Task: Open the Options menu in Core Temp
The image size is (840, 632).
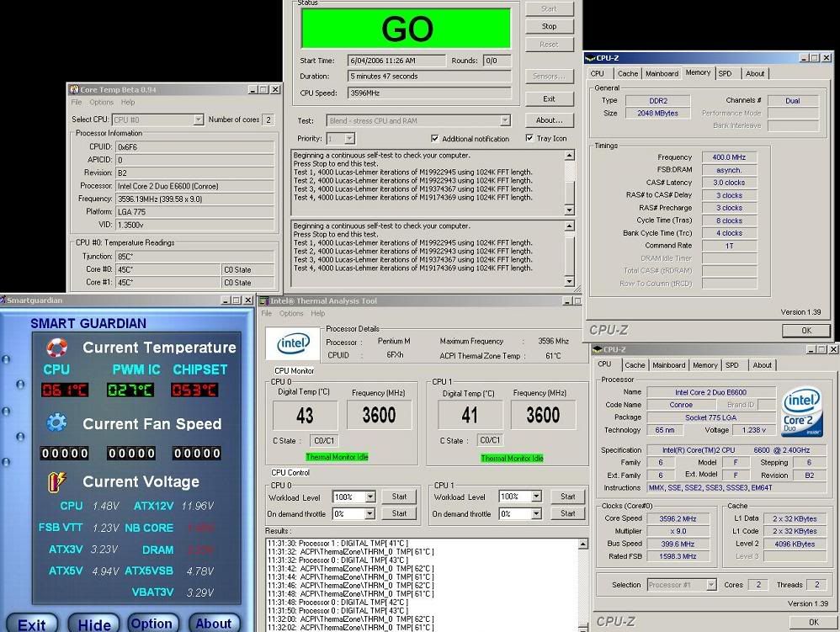Action: coord(101,103)
